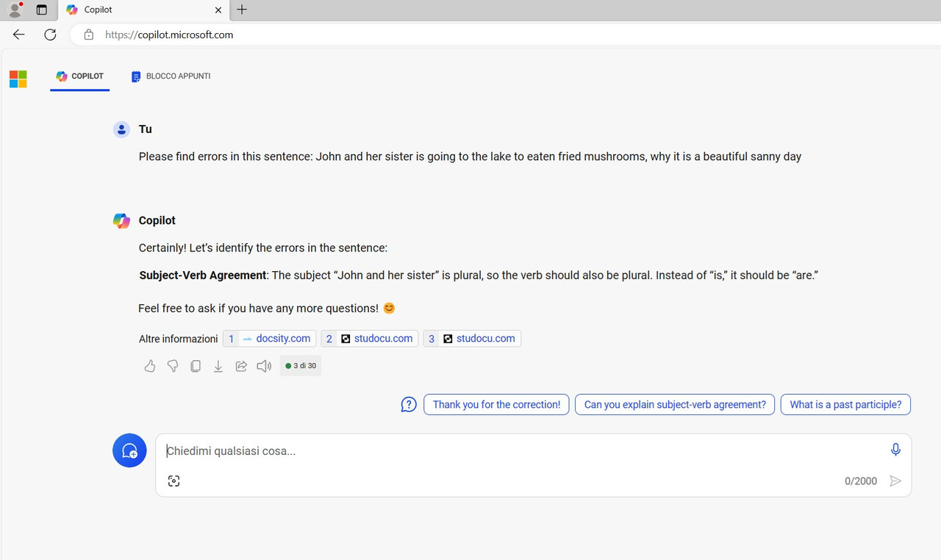This screenshot has width=941, height=560.
Task: Copy the Copilot response
Action: point(196,366)
